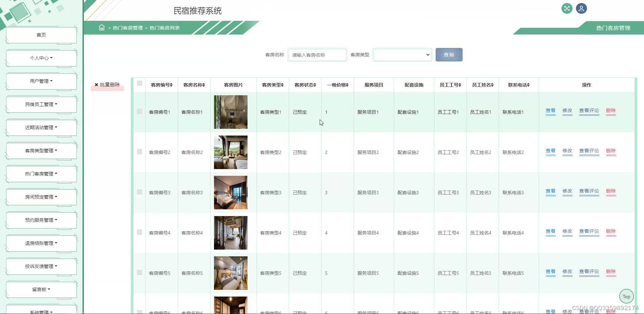Viewport: 644px width, 314px height.
Task: Click 热门客房列表 in breadcrumb
Action: pyautogui.click(x=164, y=28)
